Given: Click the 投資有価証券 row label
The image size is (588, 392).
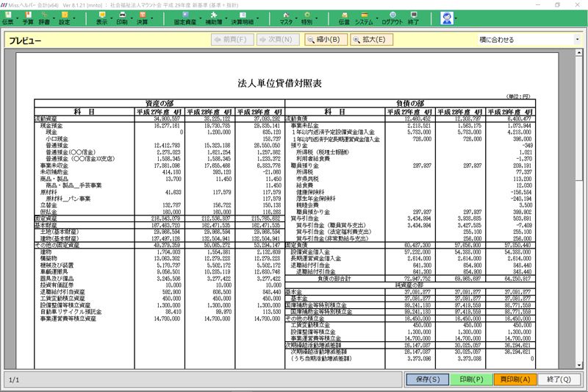Looking at the screenshot, I should (57, 285).
